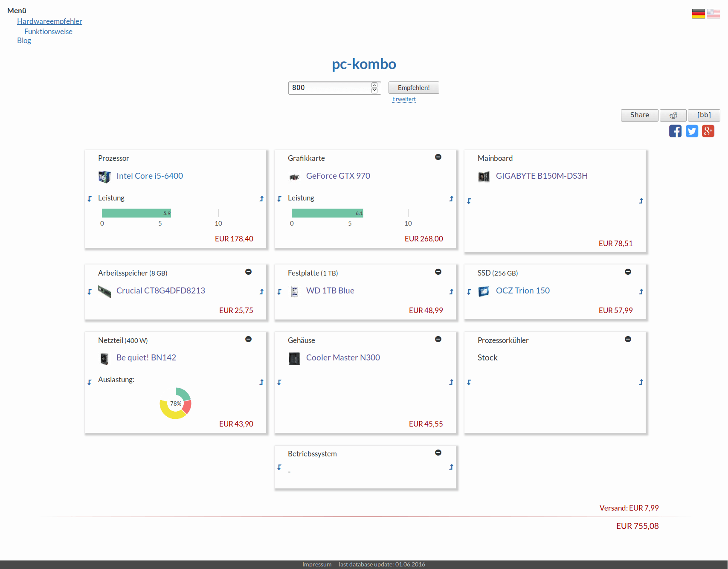Screen dimensions: 728x569
Task: Click the Empfehlen! button
Action: 414,88
